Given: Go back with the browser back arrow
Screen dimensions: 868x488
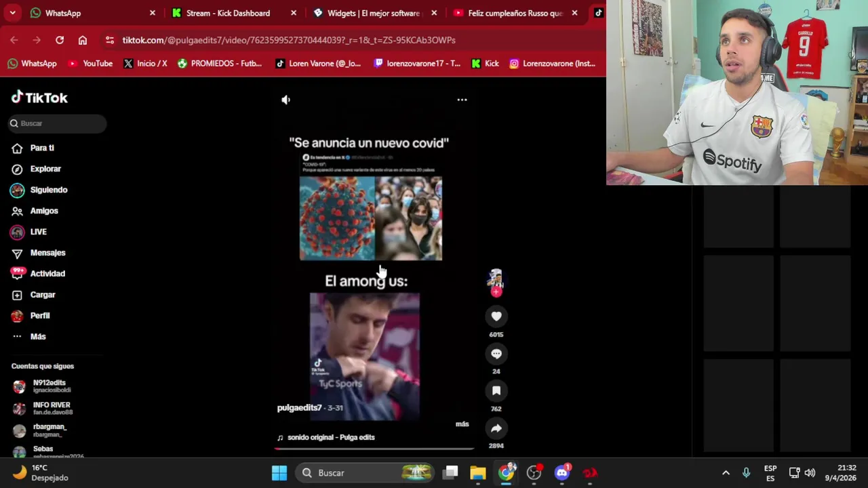Looking at the screenshot, I should (x=14, y=40).
